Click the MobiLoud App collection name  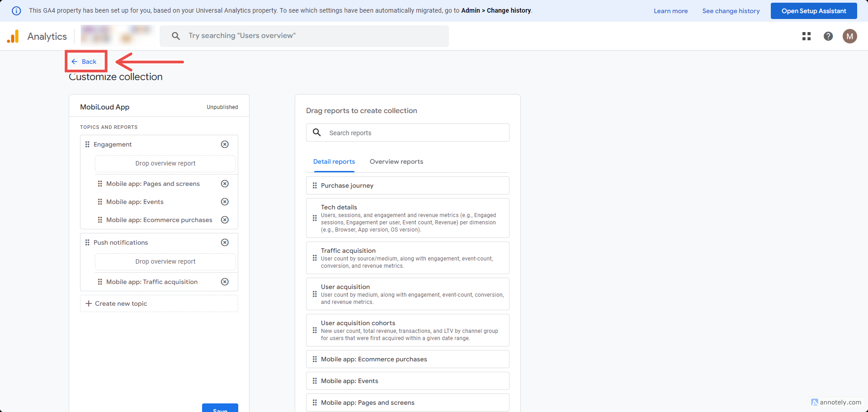[104, 107]
